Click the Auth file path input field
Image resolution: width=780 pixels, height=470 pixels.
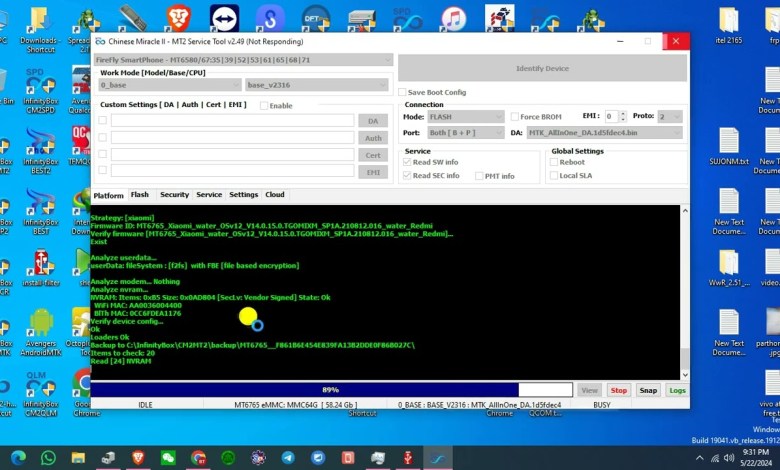point(233,137)
